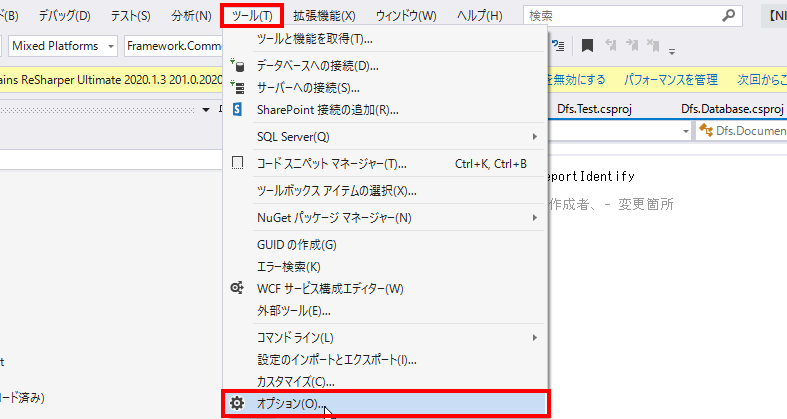The width and height of the screenshot is (787, 419).
Task: Click the bookmark toolbar icon
Action: [587, 46]
